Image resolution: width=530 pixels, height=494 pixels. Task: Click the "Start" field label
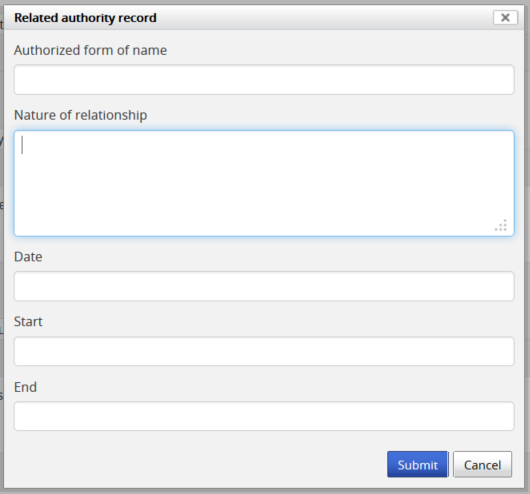28,322
